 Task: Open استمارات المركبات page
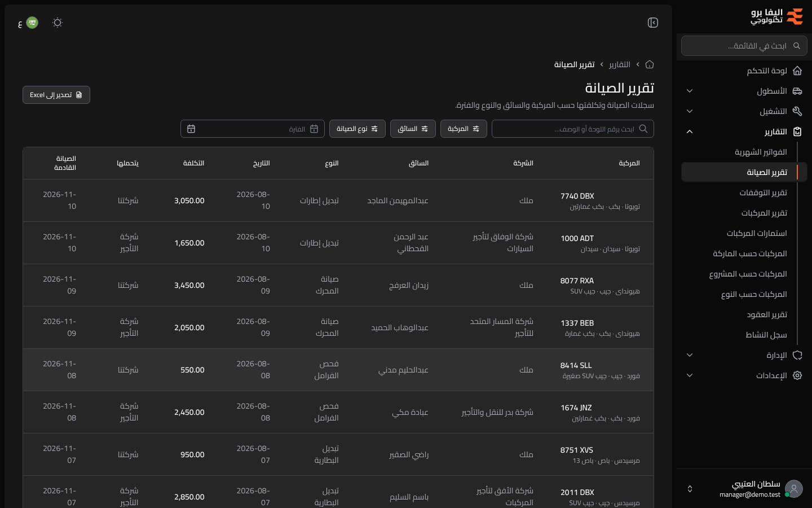(757, 233)
